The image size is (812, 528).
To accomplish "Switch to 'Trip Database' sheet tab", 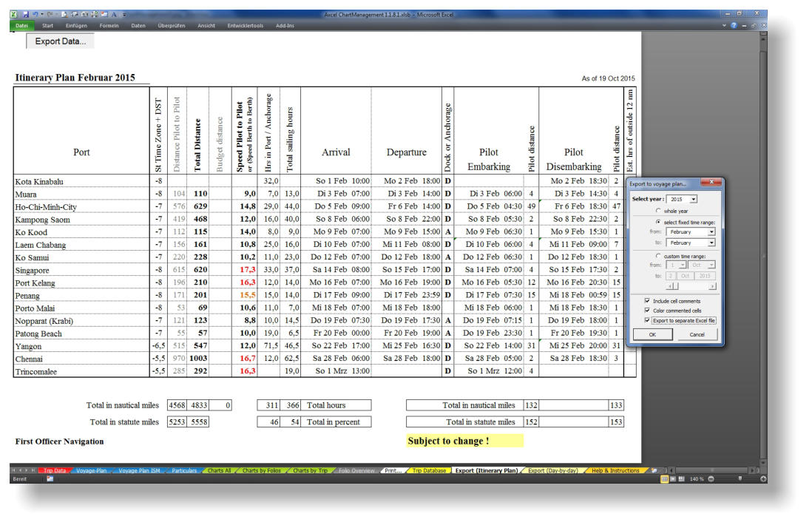I will click(x=428, y=470).
